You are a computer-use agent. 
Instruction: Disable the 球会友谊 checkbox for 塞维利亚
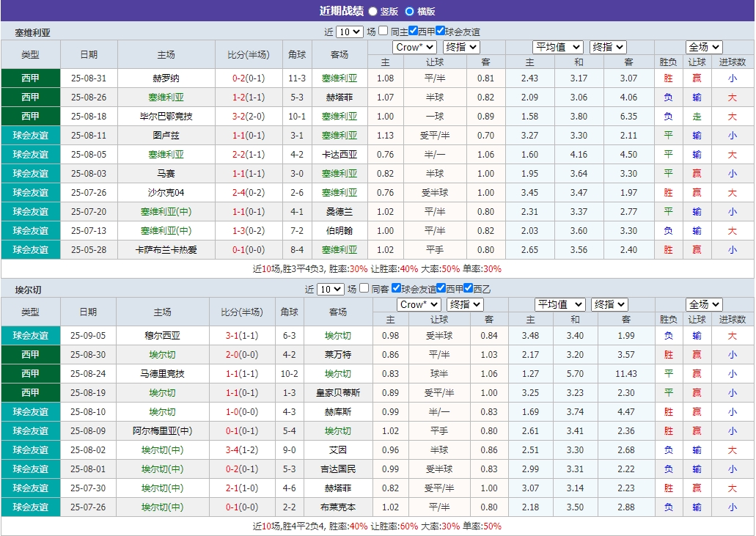click(441, 32)
